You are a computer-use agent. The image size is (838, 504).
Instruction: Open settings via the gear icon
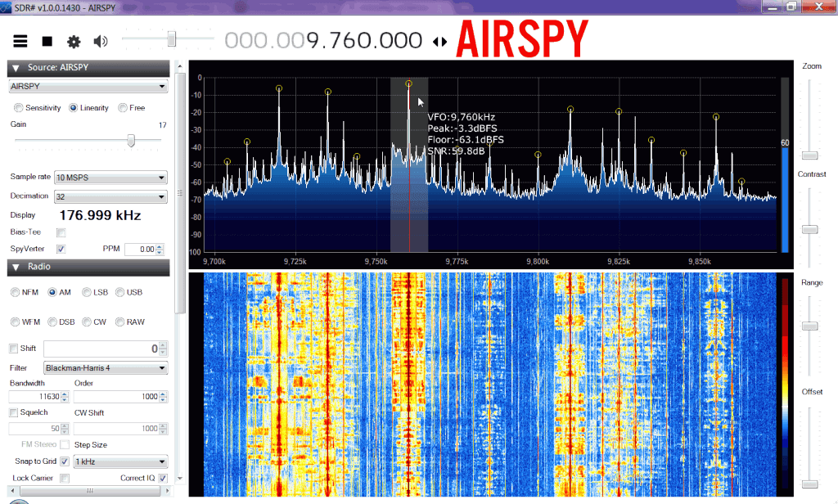tap(74, 41)
